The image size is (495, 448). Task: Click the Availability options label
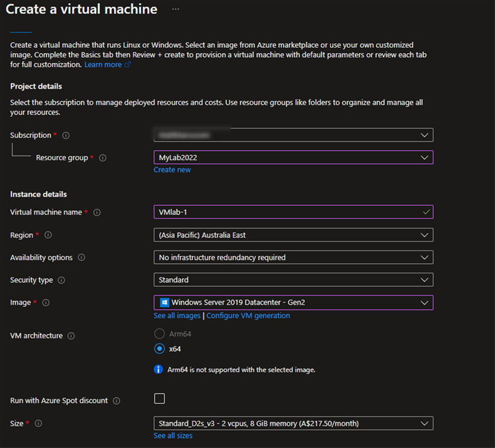click(x=42, y=257)
